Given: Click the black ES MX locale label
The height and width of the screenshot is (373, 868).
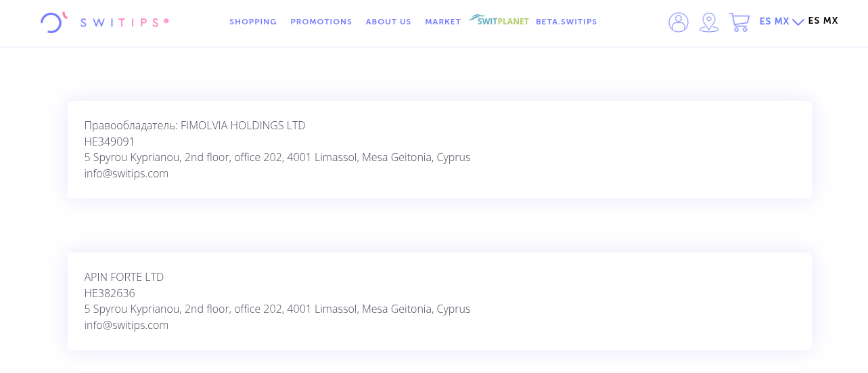Looking at the screenshot, I should [823, 21].
